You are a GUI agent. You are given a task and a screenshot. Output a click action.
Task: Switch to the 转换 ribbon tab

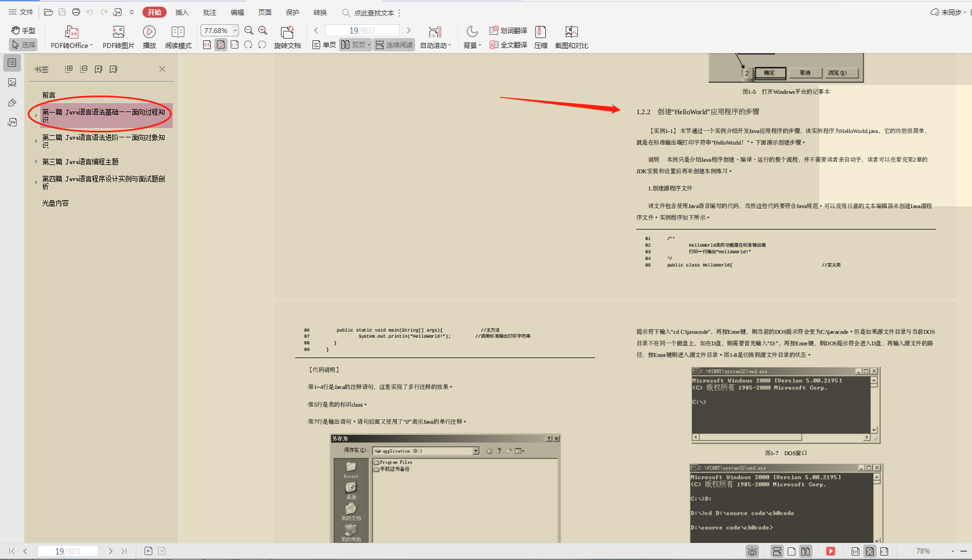[x=320, y=12]
